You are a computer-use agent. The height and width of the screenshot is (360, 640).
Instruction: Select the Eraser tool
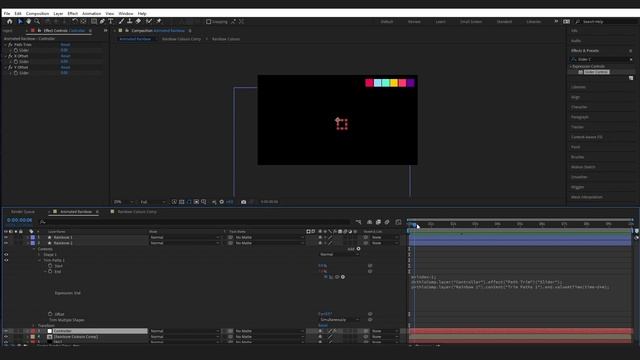click(138, 21)
